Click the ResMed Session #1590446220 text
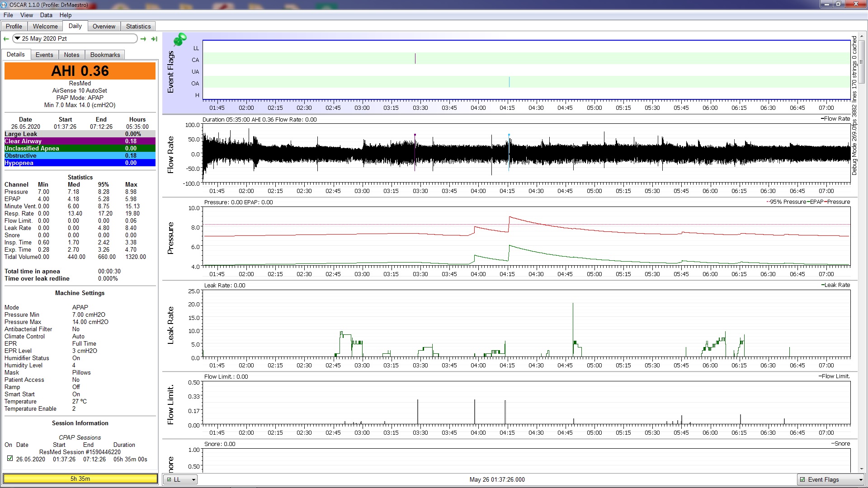868x488 pixels. click(x=80, y=452)
